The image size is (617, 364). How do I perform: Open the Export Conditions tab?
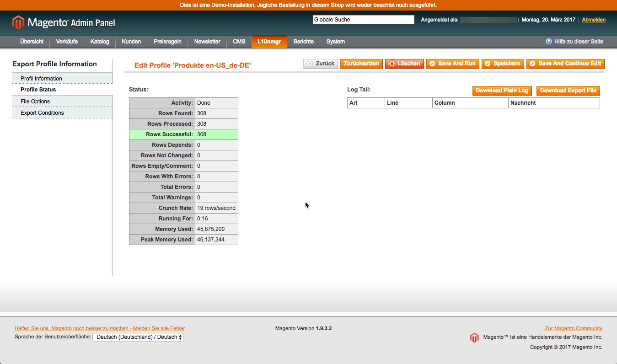point(42,113)
